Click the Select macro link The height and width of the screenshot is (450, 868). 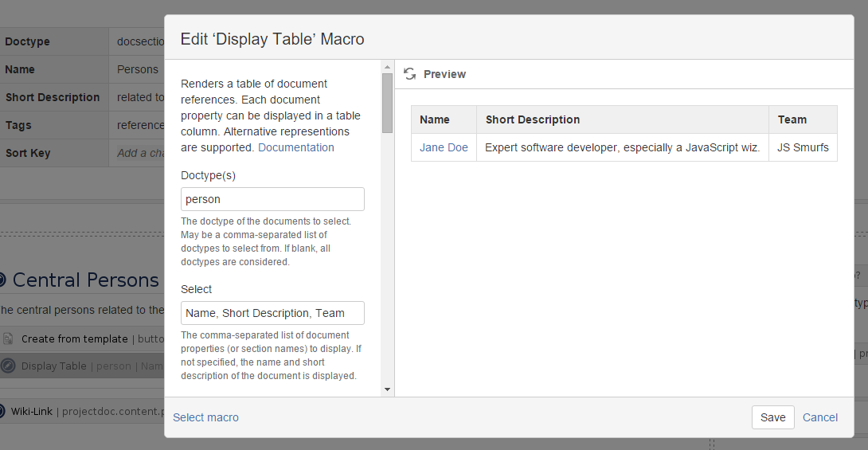point(205,417)
